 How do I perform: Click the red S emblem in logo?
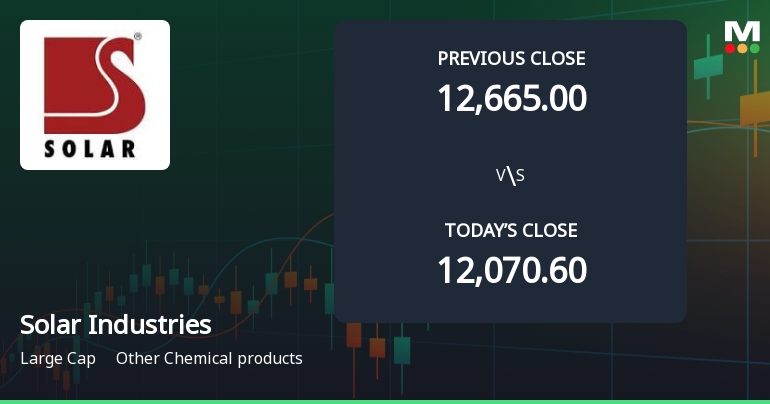[95, 85]
